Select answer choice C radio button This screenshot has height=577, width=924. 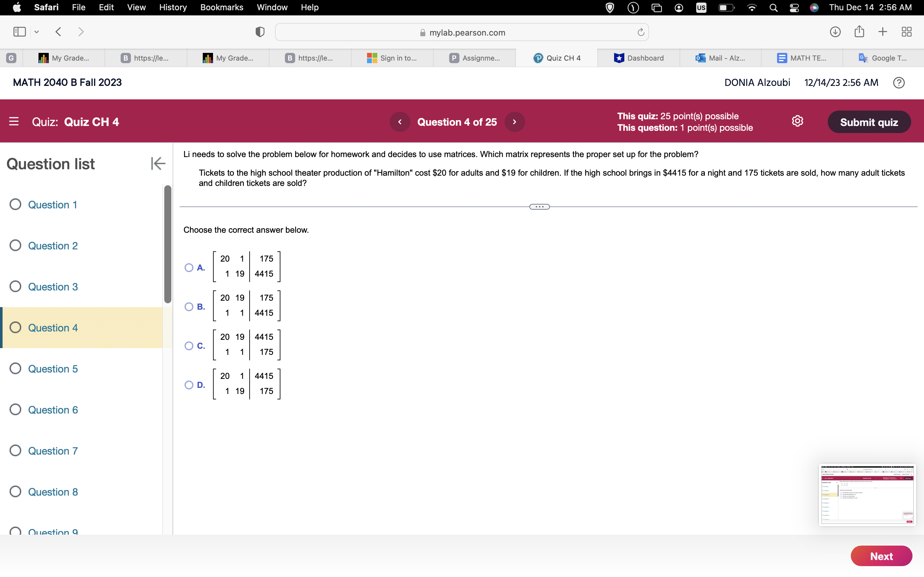click(189, 346)
